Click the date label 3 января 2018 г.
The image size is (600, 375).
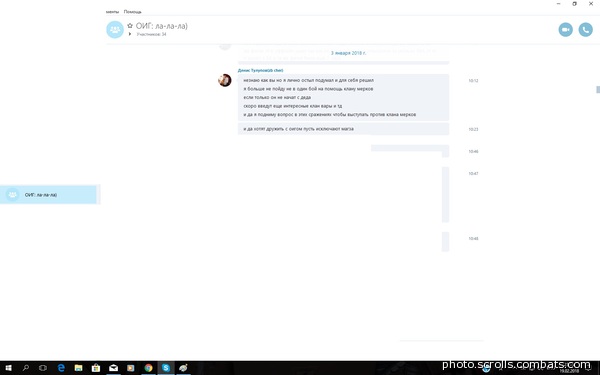click(x=348, y=53)
